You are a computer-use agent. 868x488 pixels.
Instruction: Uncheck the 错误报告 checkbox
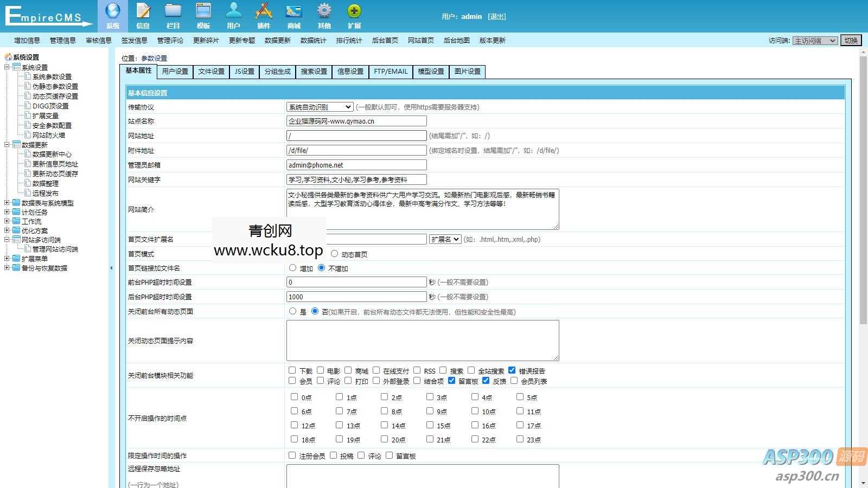click(x=513, y=370)
